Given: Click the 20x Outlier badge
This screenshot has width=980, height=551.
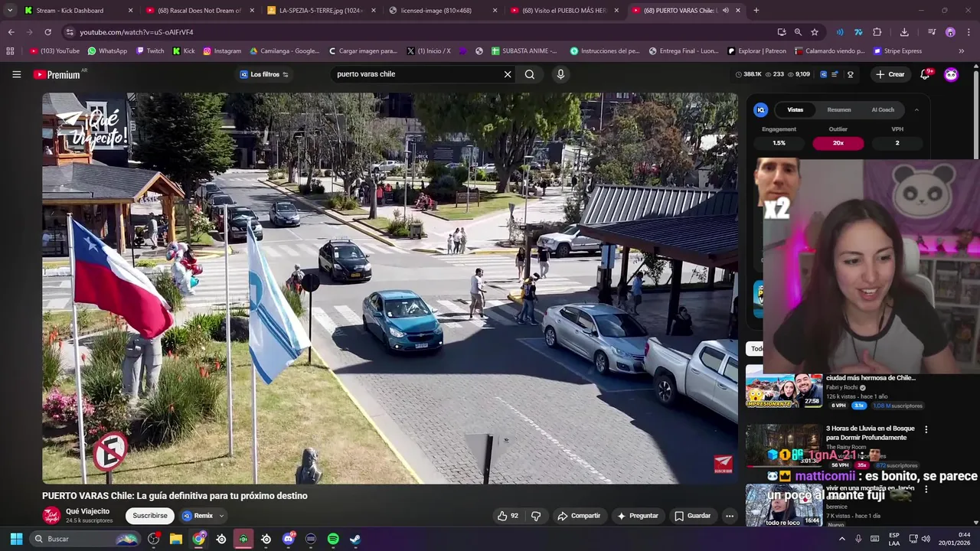Looking at the screenshot, I should (x=838, y=143).
